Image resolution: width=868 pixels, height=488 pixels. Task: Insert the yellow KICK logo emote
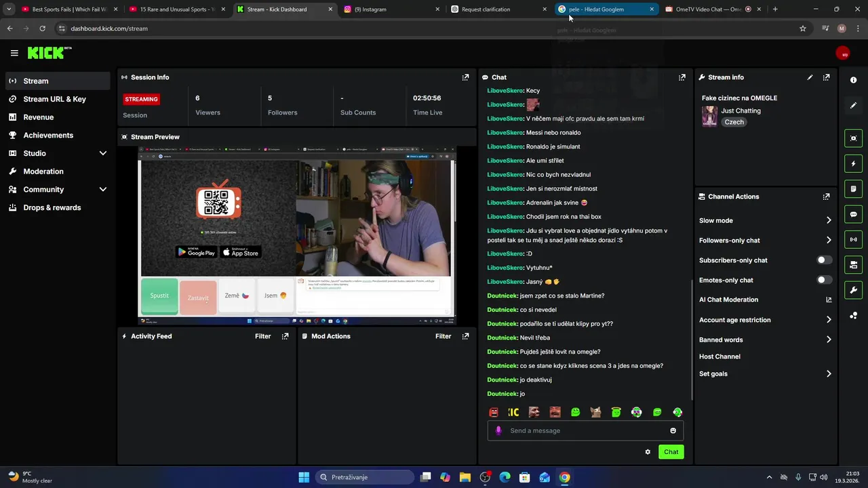(x=513, y=412)
